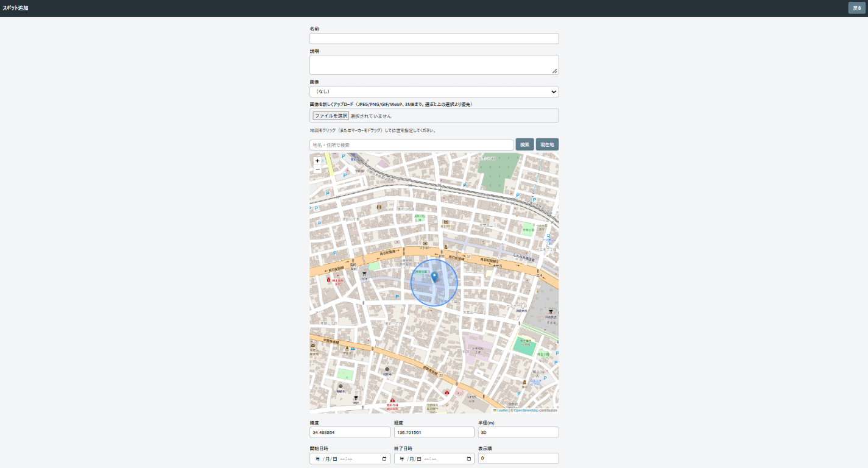This screenshot has height=468, width=868.
Task: Focus the 名前 name input field
Action: tap(434, 38)
